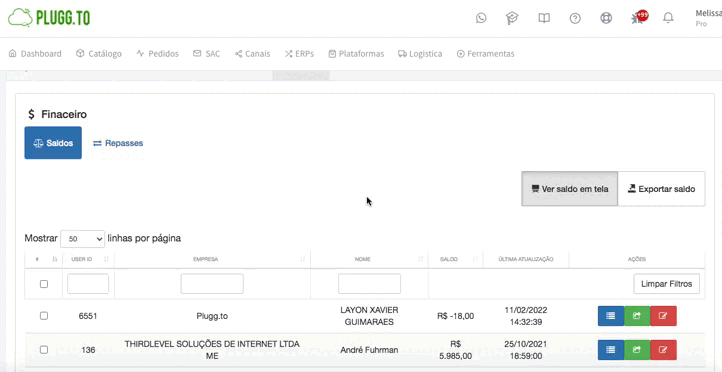Check the row for user 136
The image size is (722, 372).
point(44,350)
